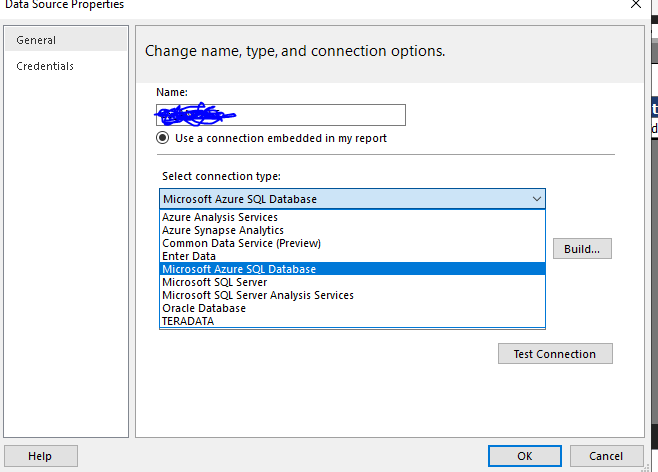Collapse the connection type combo box arrow
Image resolution: width=658 pixels, height=472 pixels.
536,199
